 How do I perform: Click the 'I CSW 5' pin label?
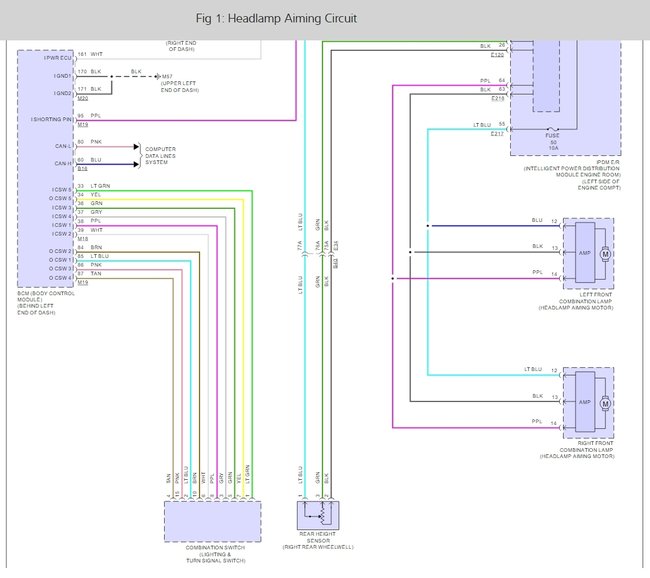[61, 189]
